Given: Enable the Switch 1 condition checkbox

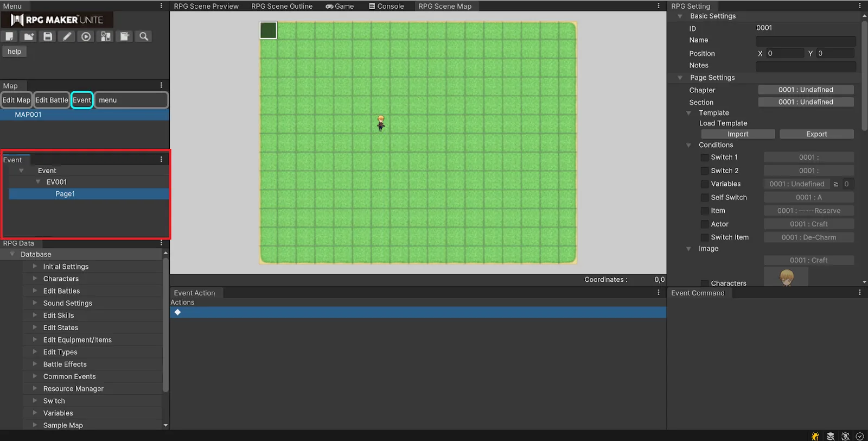Looking at the screenshot, I should 705,157.
